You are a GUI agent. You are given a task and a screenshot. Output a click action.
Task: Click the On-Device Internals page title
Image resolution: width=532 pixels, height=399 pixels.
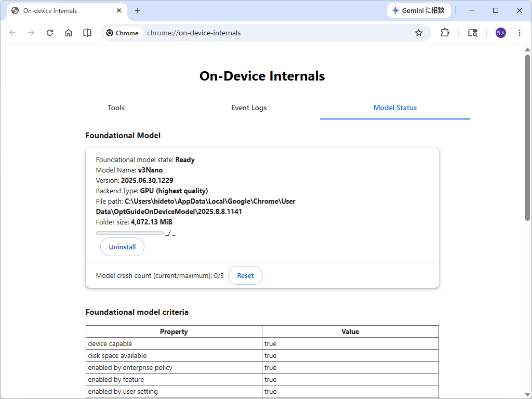coord(262,76)
